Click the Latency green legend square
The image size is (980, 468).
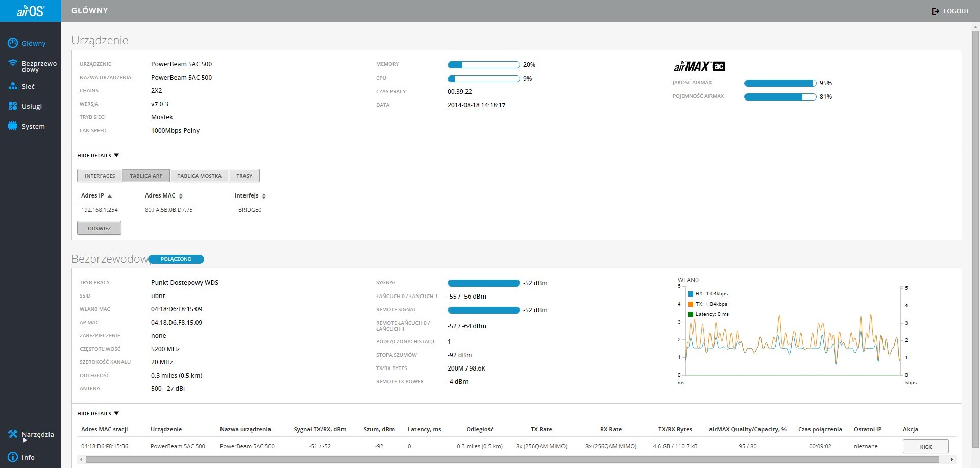coord(691,314)
